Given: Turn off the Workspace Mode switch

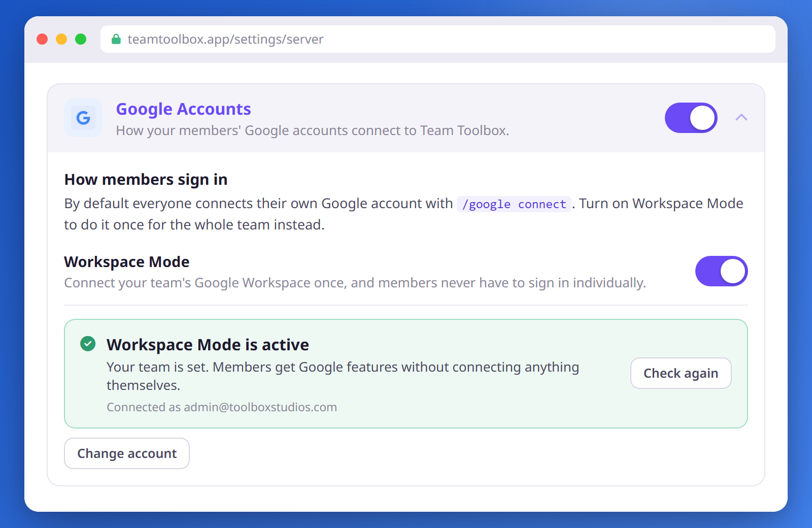Looking at the screenshot, I should click(x=721, y=271).
